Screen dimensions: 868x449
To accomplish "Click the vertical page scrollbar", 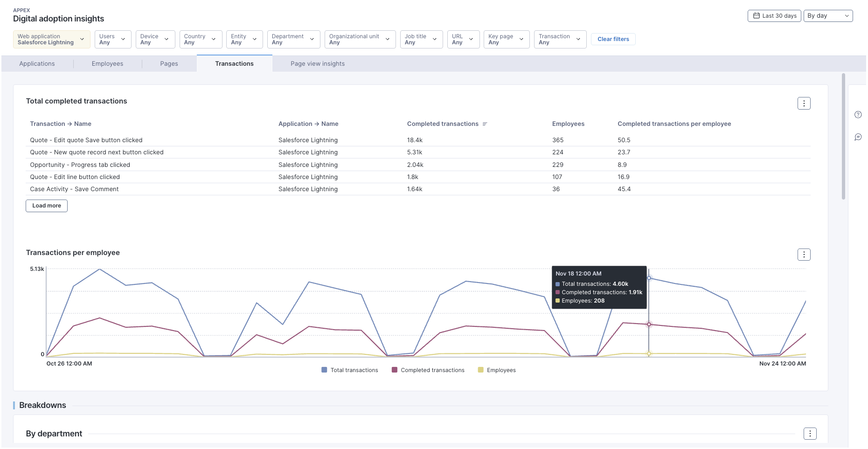I will [x=843, y=136].
